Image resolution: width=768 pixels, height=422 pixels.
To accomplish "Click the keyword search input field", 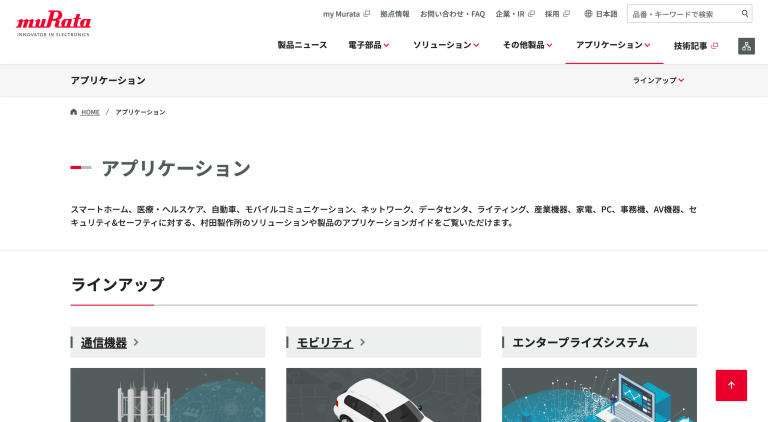I will click(684, 14).
